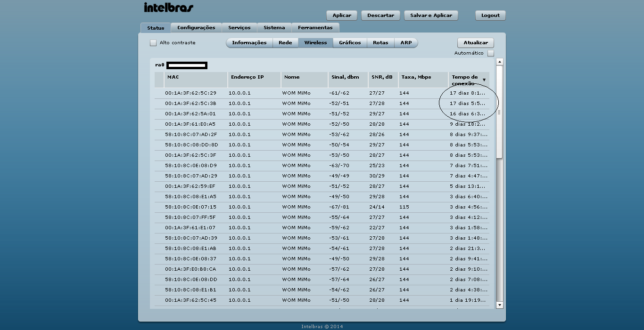
Task: Select MAC 58:10:8C:0E:08:D9
Action: (191, 166)
